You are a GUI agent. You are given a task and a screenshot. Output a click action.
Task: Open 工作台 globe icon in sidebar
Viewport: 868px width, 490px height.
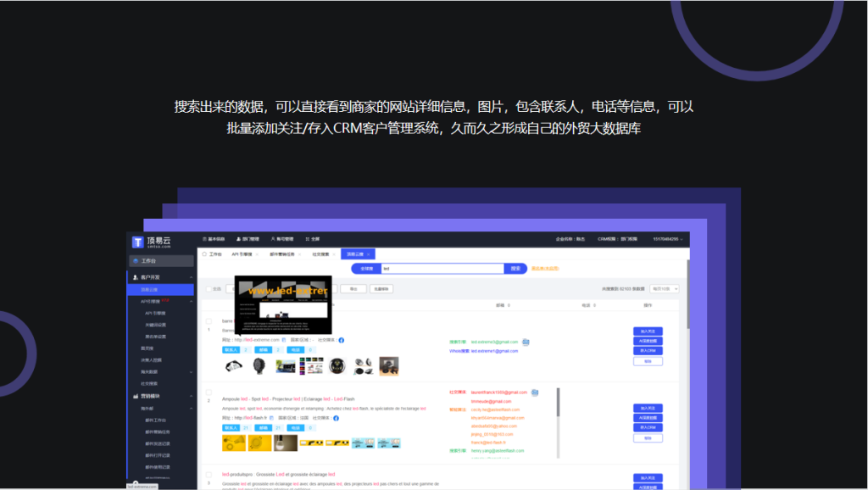[136, 261]
